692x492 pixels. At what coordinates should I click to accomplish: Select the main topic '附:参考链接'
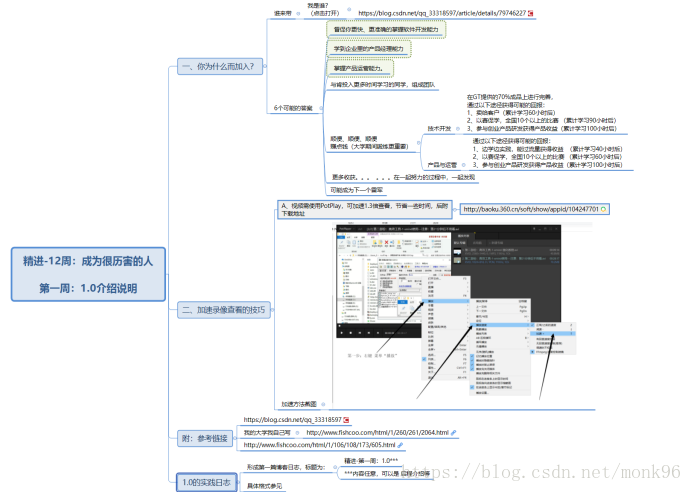coord(205,439)
